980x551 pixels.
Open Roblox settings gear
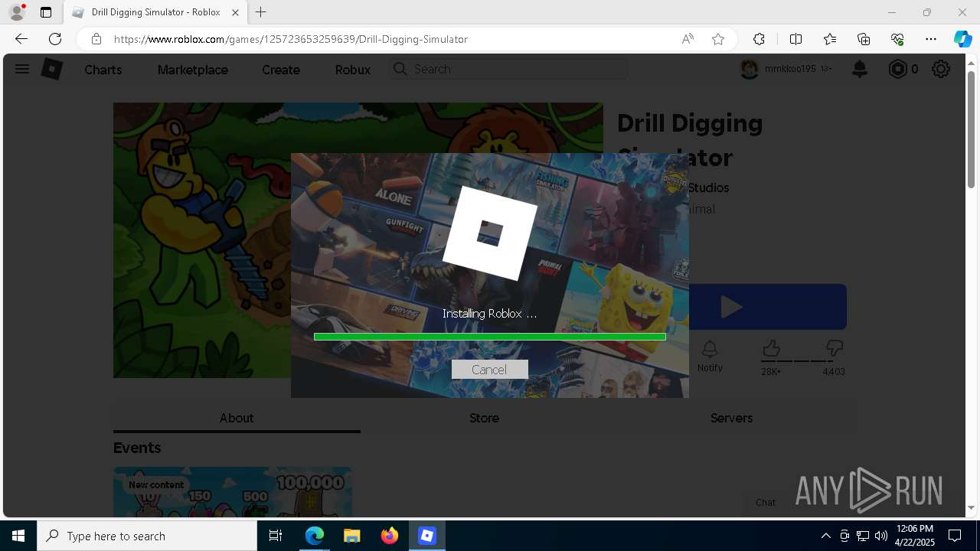[941, 69]
